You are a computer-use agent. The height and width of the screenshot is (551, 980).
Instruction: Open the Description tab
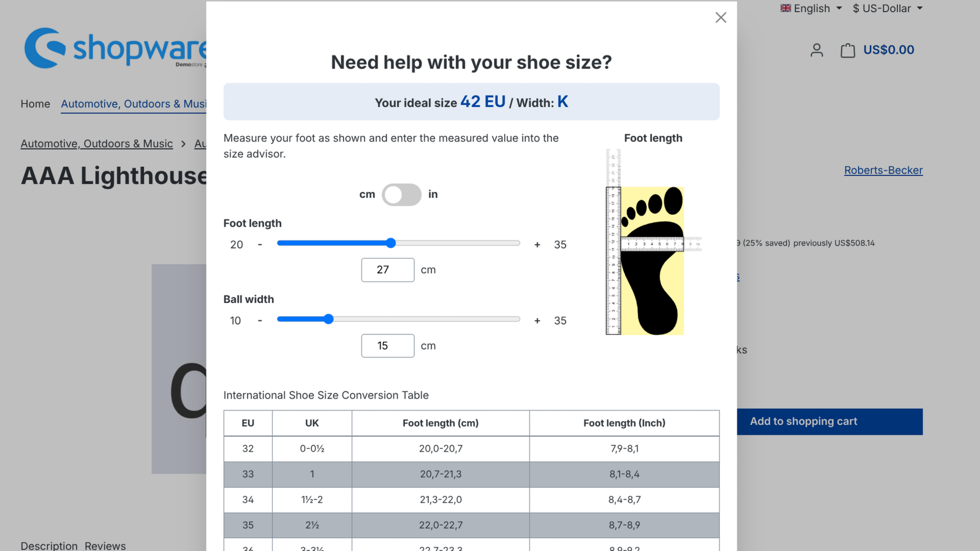pyautogui.click(x=49, y=545)
